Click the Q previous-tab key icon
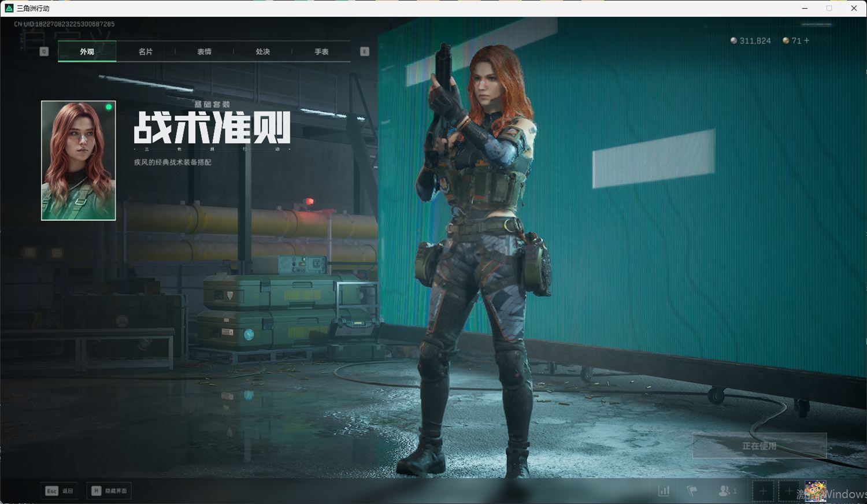This screenshot has height=504, width=867. pyautogui.click(x=44, y=51)
